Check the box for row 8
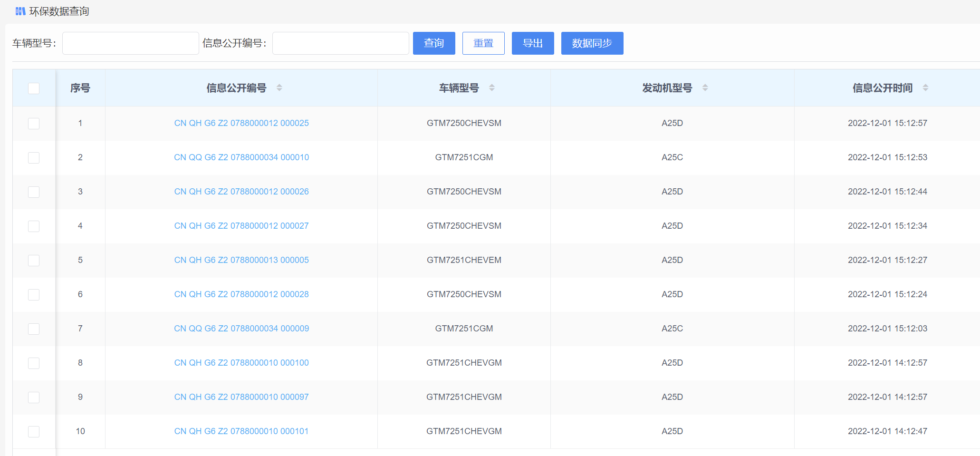Viewport: 980px width, 456px height. coord(34,363)
